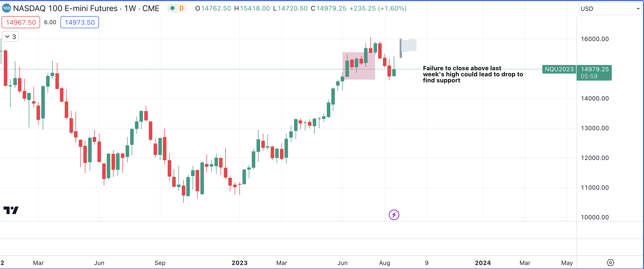
Task: Open the NASDAQ 100 E-mini Futures symbol title
Action: (x=86, y=8)
